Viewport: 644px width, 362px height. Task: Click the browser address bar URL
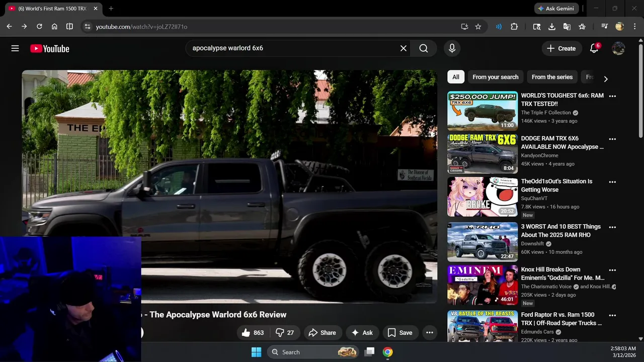pyautogui.click(x=141, y=27)
